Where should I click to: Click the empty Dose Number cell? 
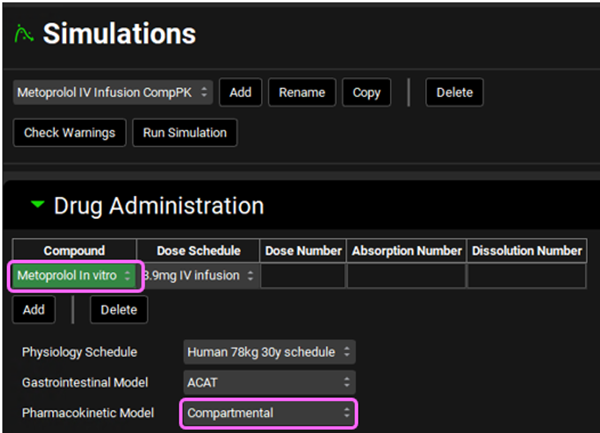[303, 275]
